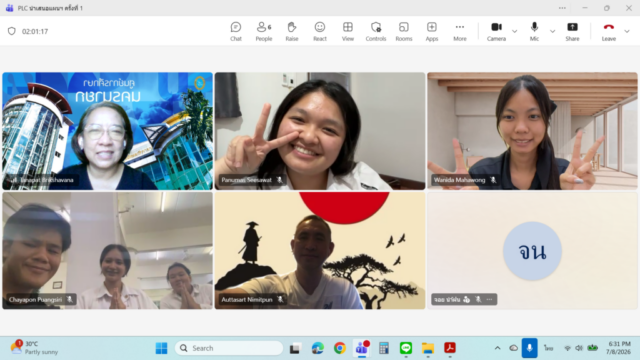Raise your hand in the meeting
This screenshot has width=640, height=360.
click(x=291, y=31)
